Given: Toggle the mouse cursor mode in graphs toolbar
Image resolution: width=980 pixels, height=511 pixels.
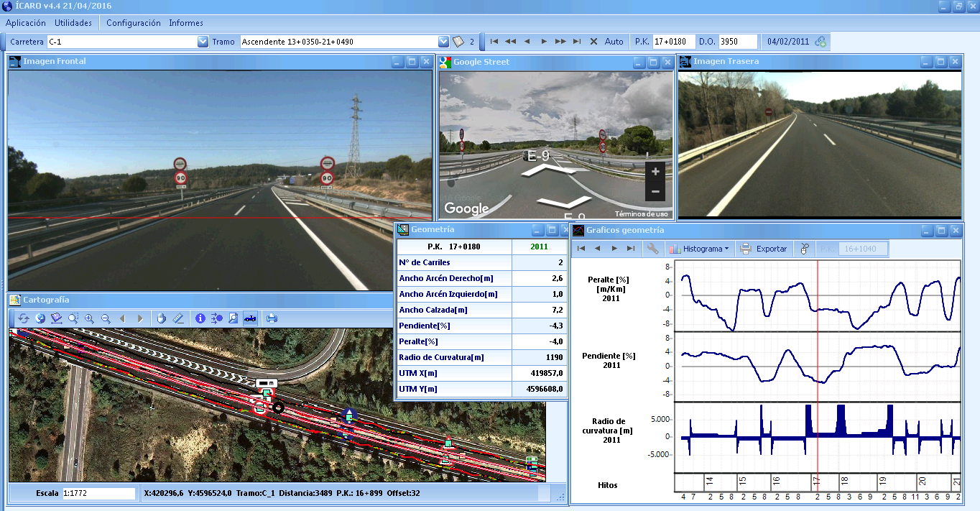Looking at the screenshot, I should pos(805,249).
